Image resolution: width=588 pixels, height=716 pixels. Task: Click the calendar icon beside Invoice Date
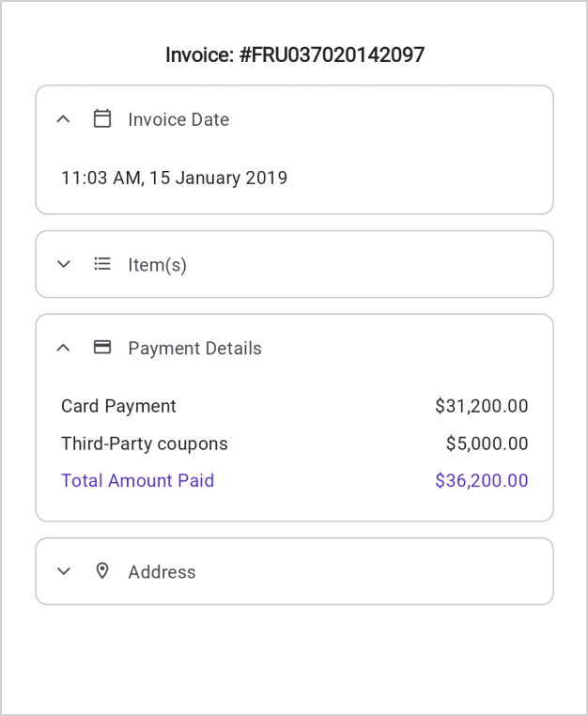pos(102,119)
